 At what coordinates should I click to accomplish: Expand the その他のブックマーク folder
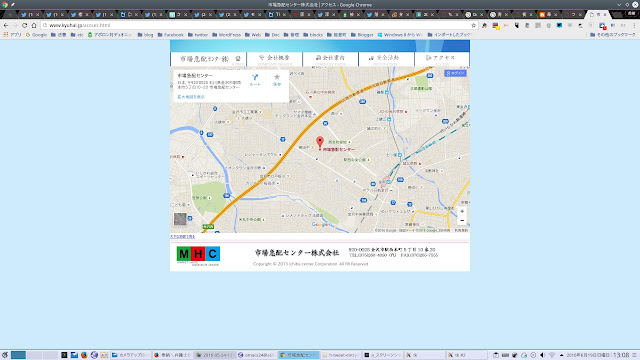pos(613,35)
